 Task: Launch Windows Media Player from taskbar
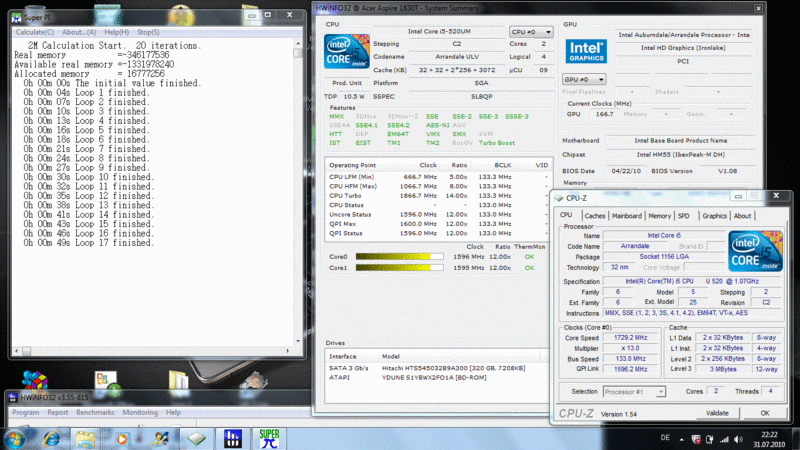(121, 439)
